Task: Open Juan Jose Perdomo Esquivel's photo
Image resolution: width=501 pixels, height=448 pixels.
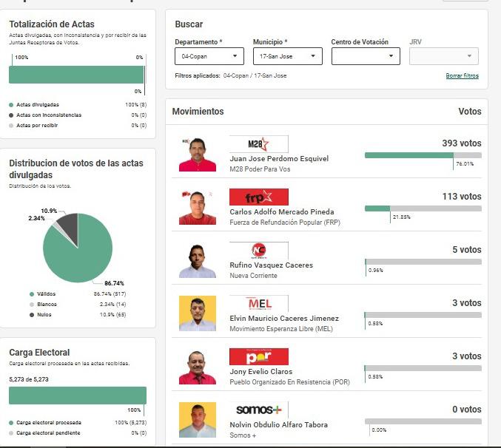Action: coord(198,154)
